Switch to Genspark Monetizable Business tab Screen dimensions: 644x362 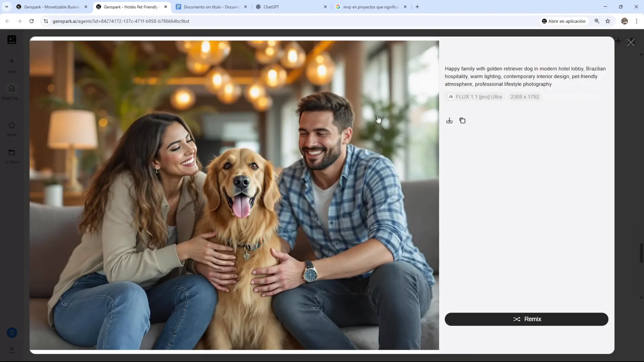pyautogui.click(x=51, y=7)
